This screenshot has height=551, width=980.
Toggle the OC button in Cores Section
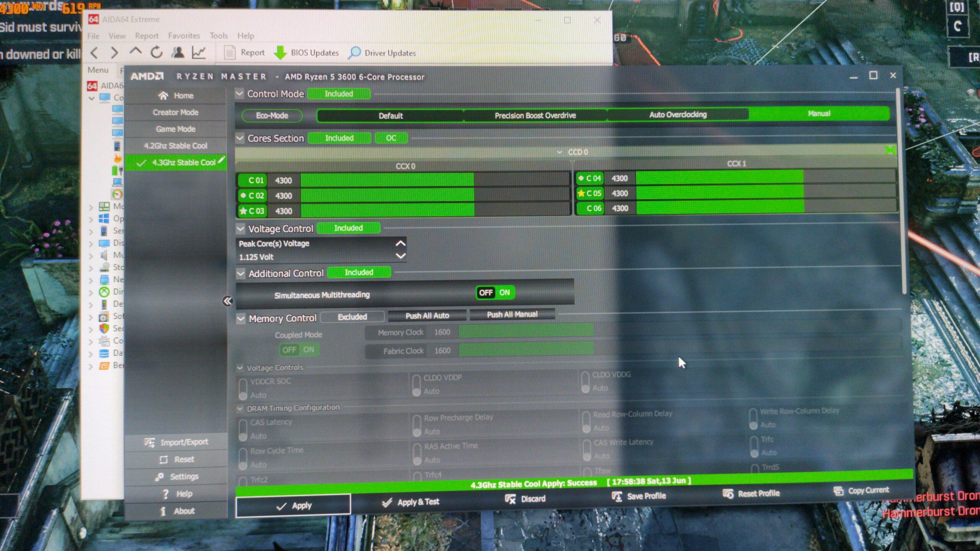391,138
